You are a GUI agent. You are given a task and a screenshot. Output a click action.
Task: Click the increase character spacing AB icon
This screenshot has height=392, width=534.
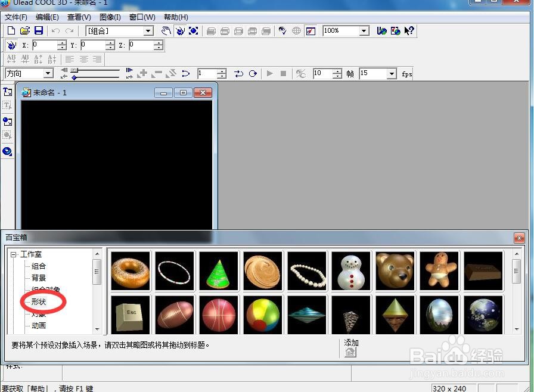coord(11,59)
